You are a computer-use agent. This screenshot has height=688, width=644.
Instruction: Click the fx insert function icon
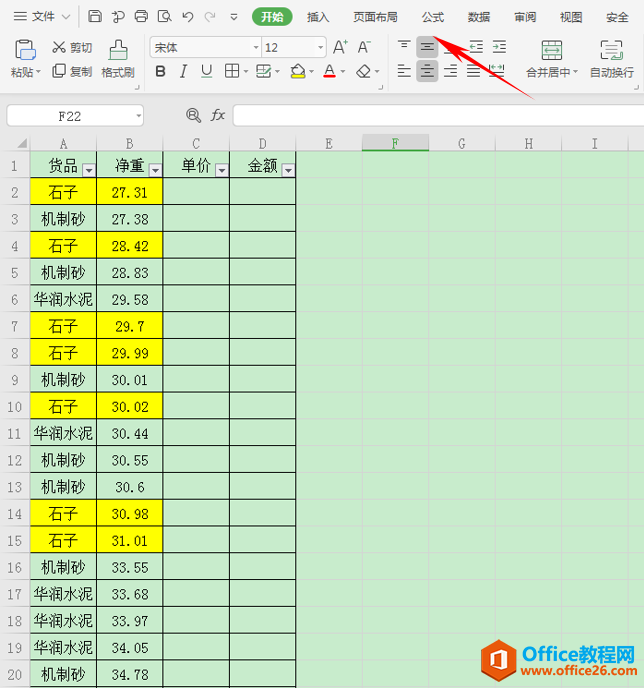pyautogui.click(x=218, y=115)
